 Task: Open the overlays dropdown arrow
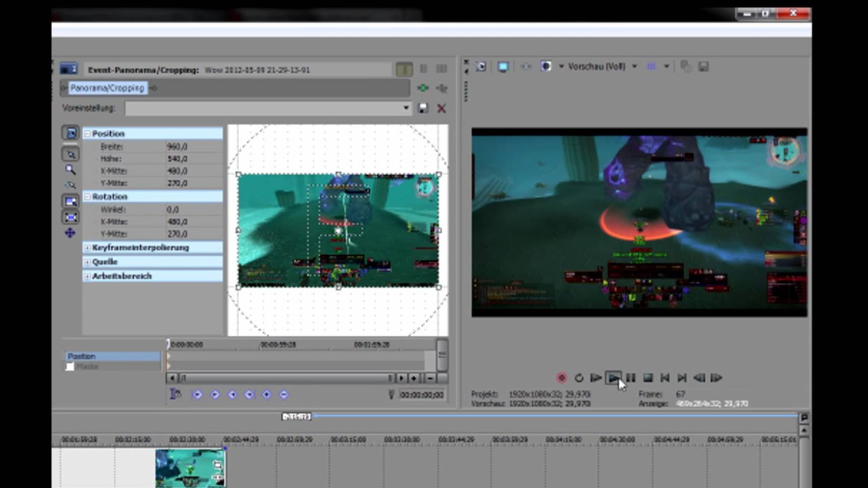(667, 66)
